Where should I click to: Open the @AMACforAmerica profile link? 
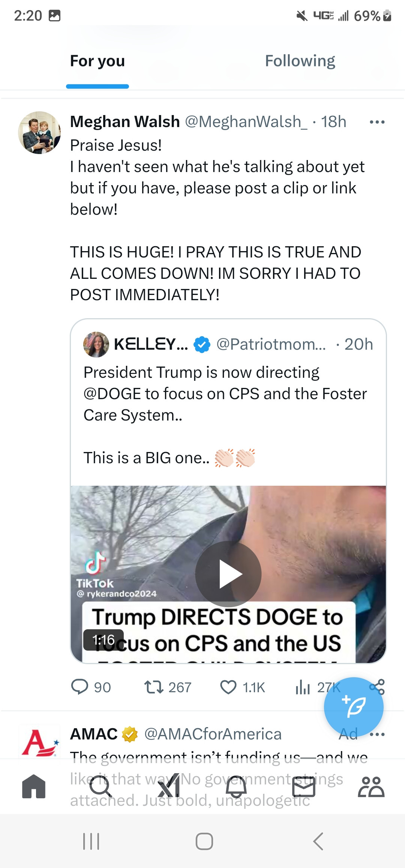point(213,734)
